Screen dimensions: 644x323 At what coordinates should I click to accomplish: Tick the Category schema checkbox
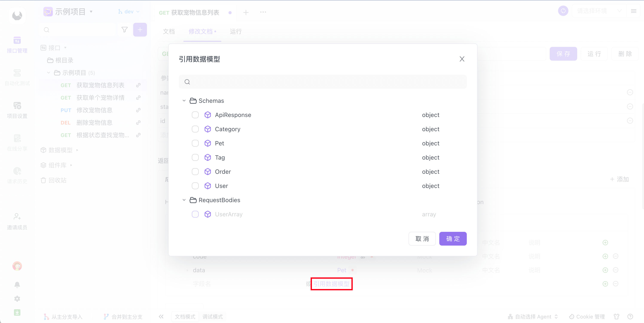click(195, 129)
